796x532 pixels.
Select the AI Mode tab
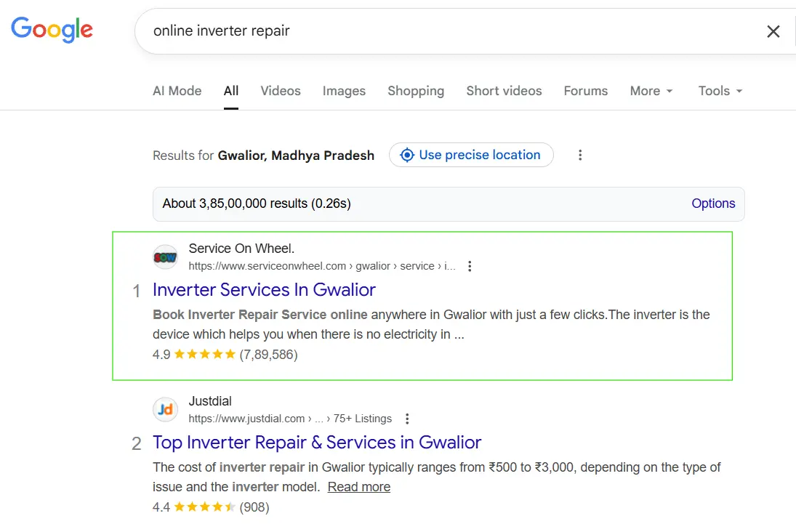click(177, 91)
